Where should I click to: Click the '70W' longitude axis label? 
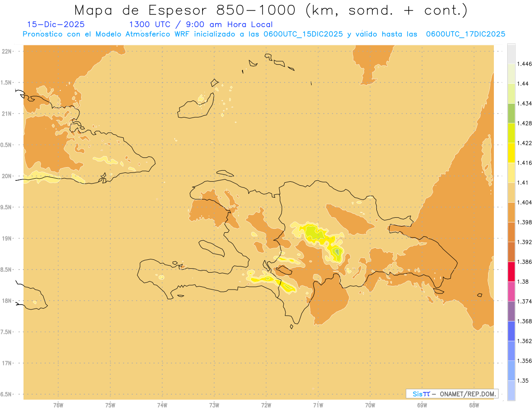click(x=370, y=405)
